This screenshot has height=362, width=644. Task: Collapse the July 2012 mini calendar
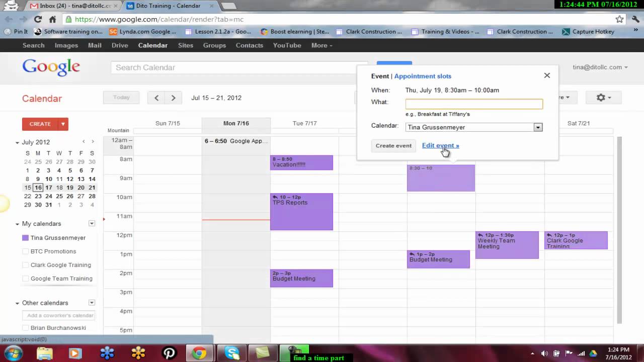(17, 142)
